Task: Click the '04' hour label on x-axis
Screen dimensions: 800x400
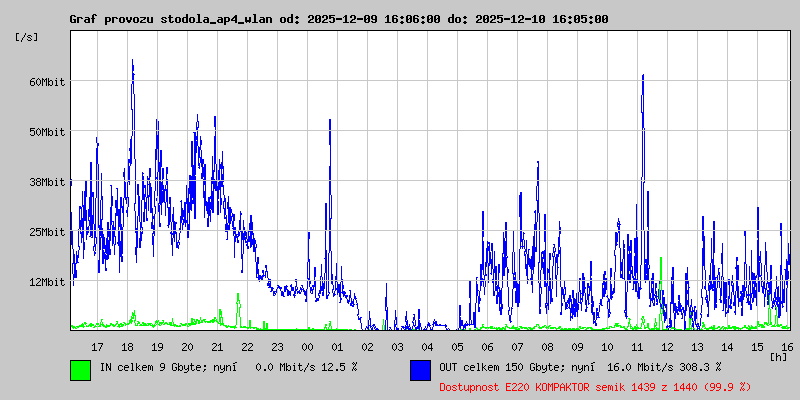Action: pos(428,347)
